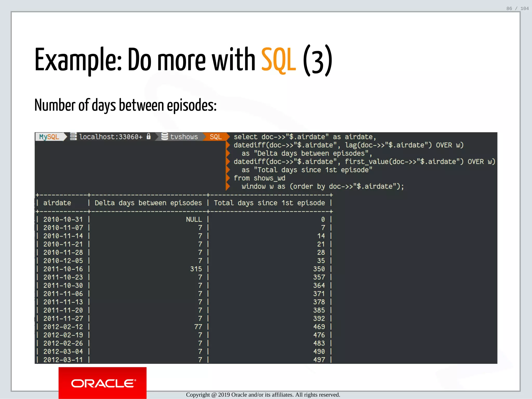Viewport: 532px width, 399px height.
Task: Click the 315 delta value
Action: [196, 269]
